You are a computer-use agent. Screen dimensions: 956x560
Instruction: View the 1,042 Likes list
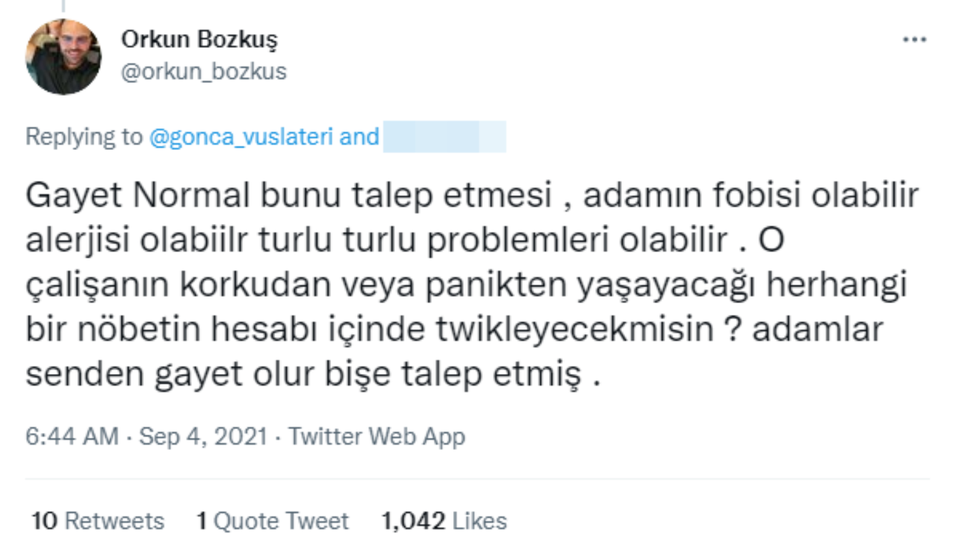(444, 520)
